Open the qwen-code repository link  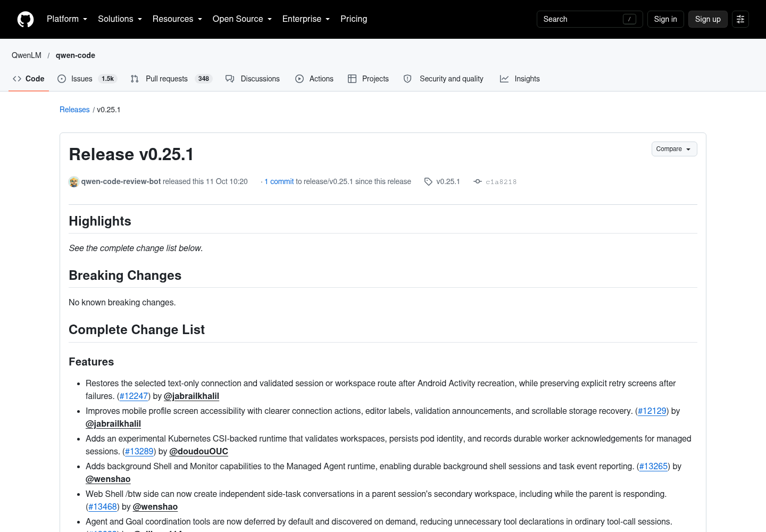tap(76, 55)
